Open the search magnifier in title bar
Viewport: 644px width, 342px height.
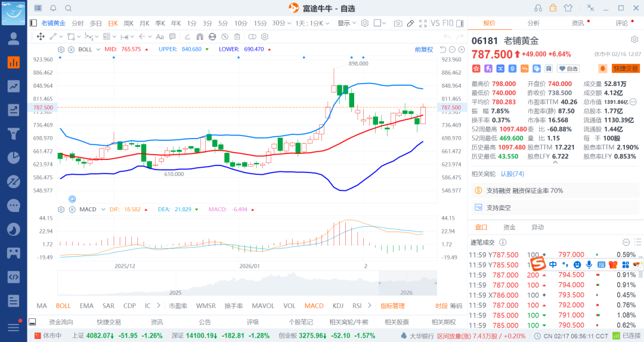tap(68, 8)
